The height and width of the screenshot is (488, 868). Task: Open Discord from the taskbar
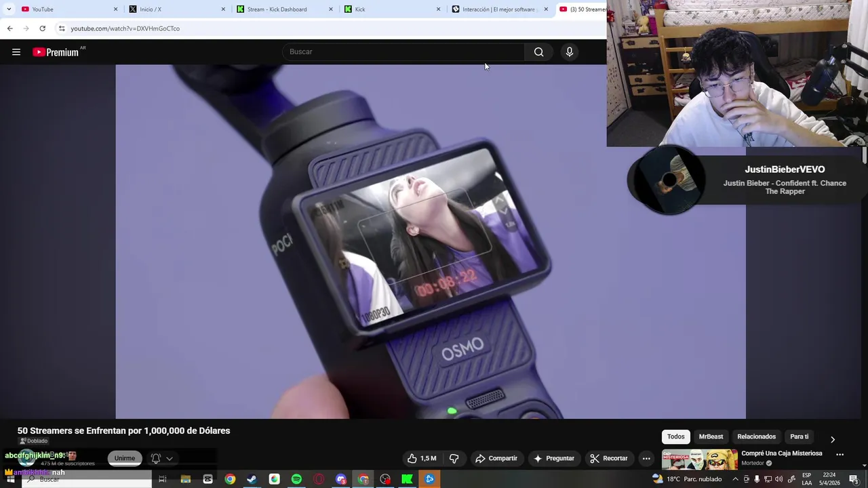341,479
